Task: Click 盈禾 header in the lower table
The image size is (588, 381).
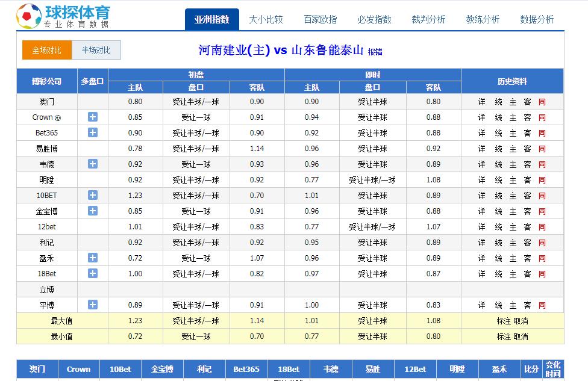Action: [x=499, y=370]
